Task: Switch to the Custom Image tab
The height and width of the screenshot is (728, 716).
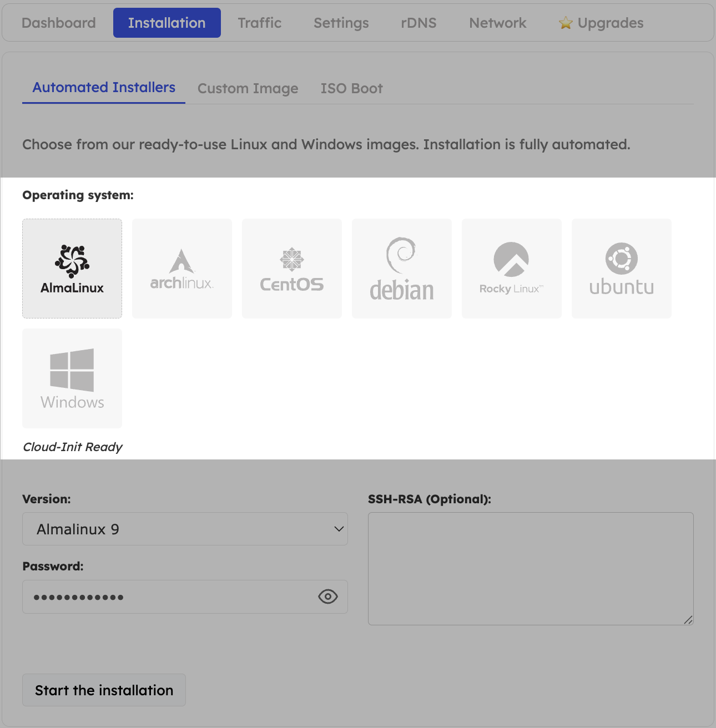Action: pyautogui.click(x=248, y=88)
